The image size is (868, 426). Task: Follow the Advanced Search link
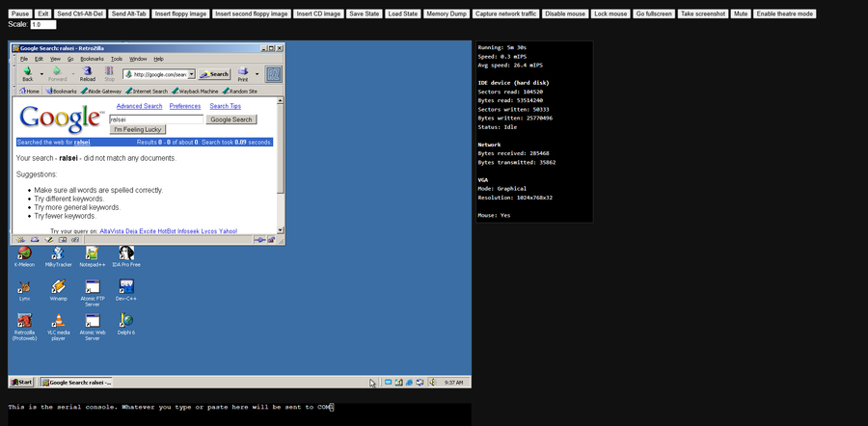139,106
